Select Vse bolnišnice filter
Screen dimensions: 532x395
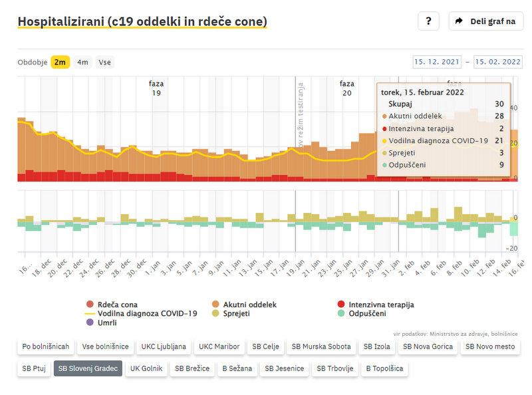tap(106, 346)
